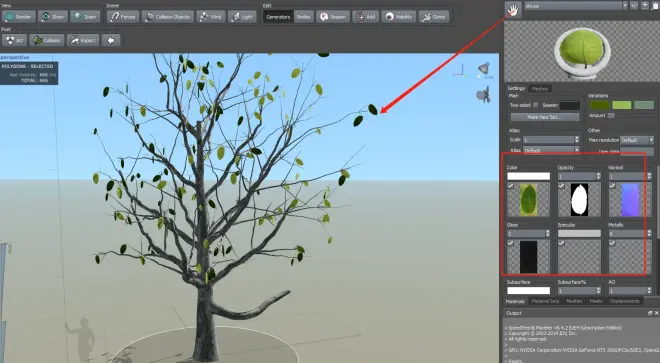
Task: Click the hand icon above material preview
Action: (513, 10)
